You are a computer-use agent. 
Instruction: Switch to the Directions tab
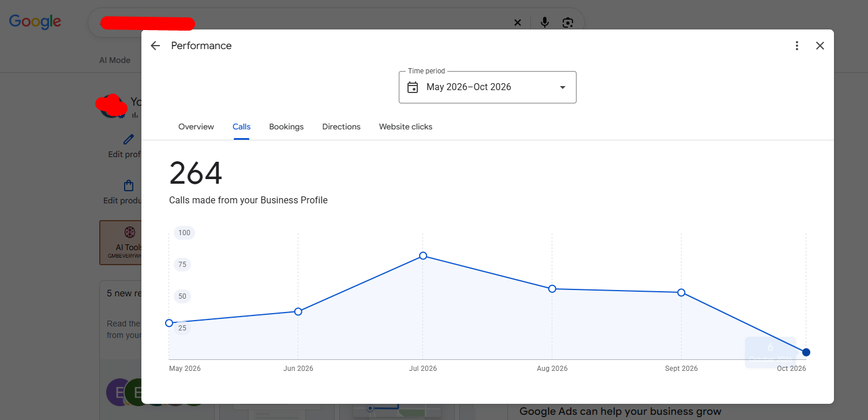tap(341, 127)
